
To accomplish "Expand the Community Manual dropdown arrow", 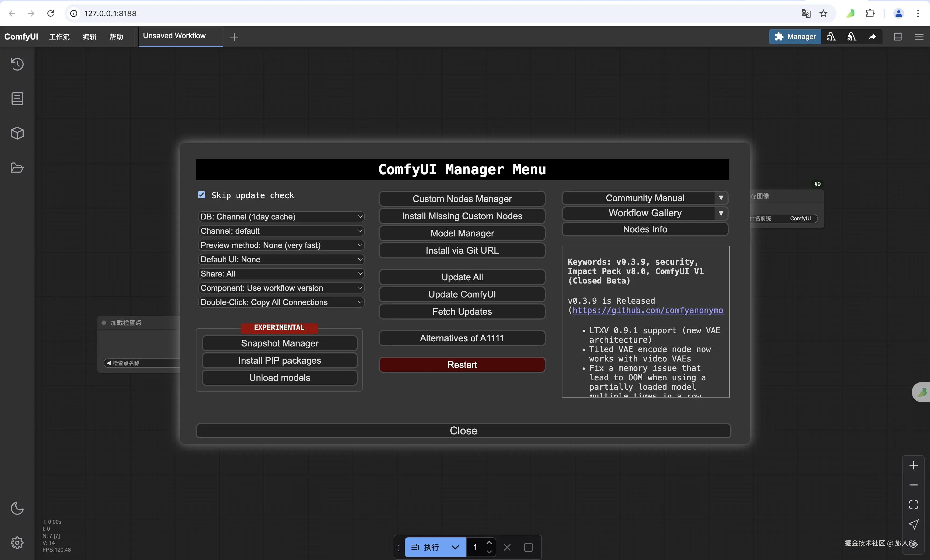I will pos(721,198).
